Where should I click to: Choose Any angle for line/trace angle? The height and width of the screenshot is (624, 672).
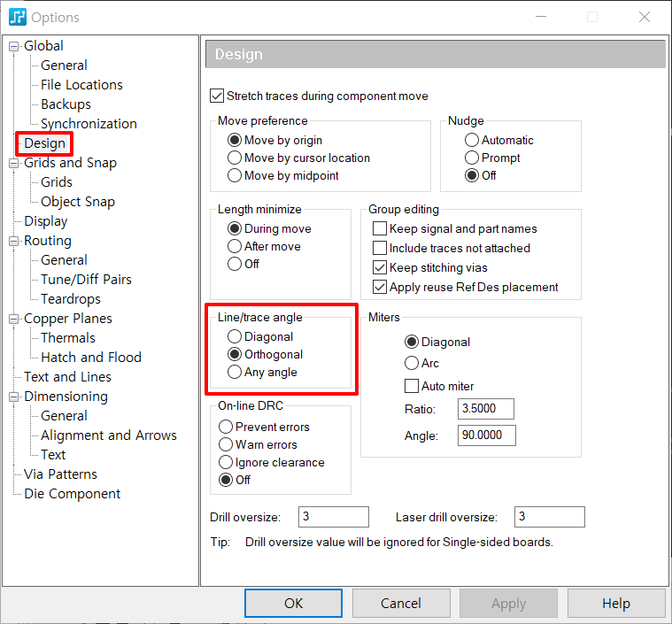pyautogui.click(x=235, y=372)
